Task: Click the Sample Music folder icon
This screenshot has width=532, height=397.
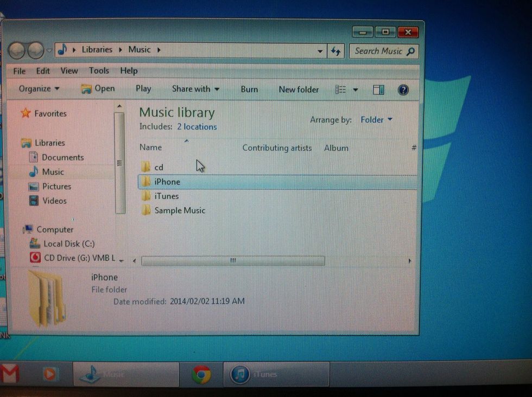Action: (x=146, y=210)
